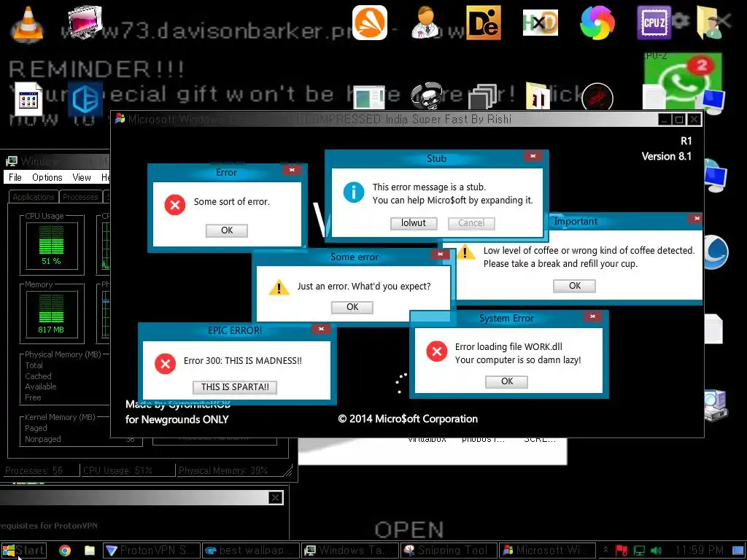The width and height of the screenshot is (747, 560).
Task: Click the Chrome icon in the taskbar
Action: 65,551
